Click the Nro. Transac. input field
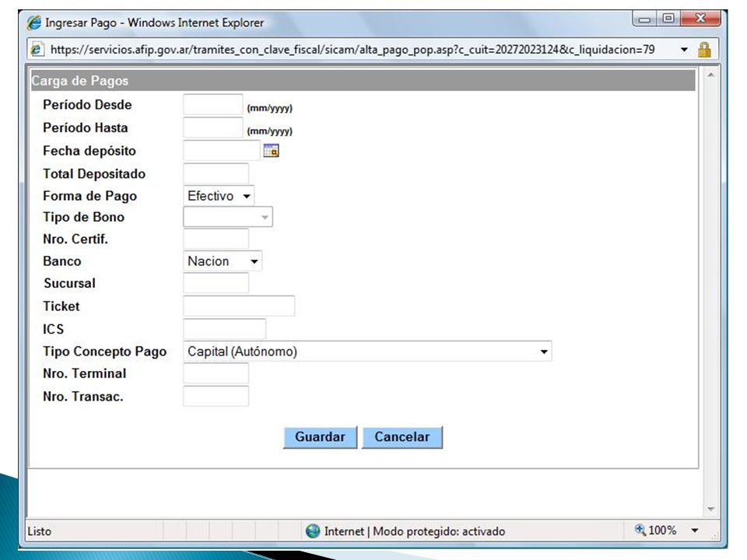The image size is (747, 560). (216, 396)
